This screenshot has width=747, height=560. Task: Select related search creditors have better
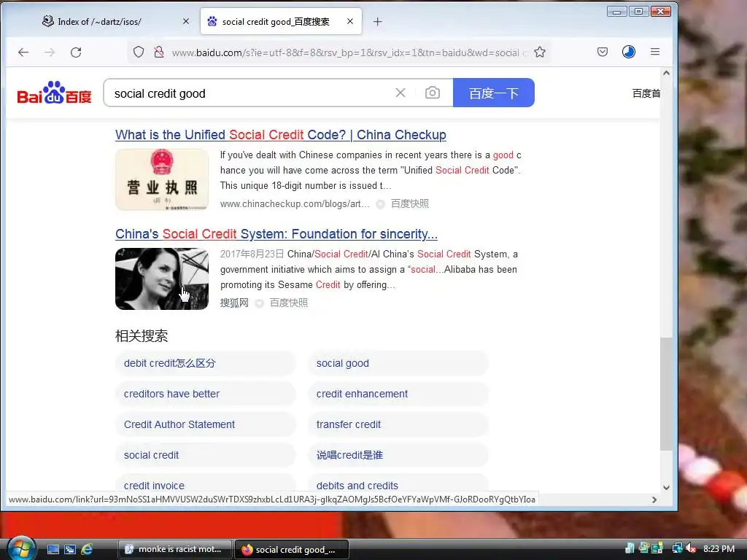[205, 394]
